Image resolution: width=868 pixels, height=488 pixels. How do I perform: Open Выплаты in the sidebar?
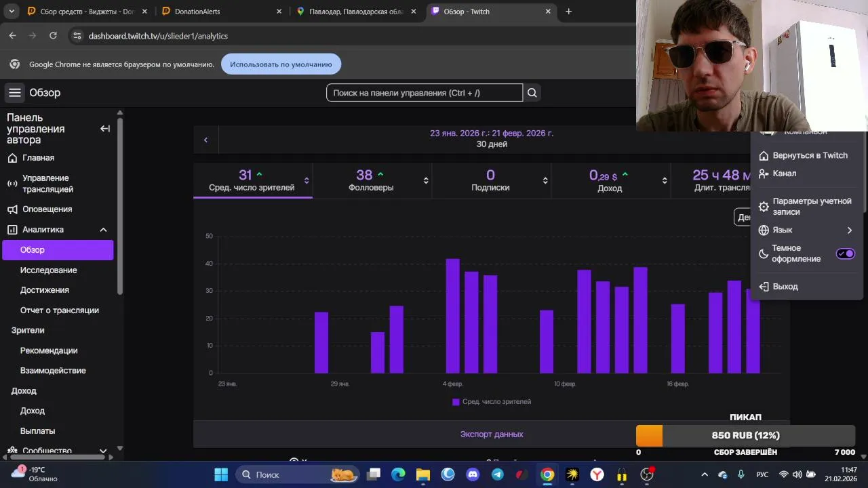coord(38,431)
